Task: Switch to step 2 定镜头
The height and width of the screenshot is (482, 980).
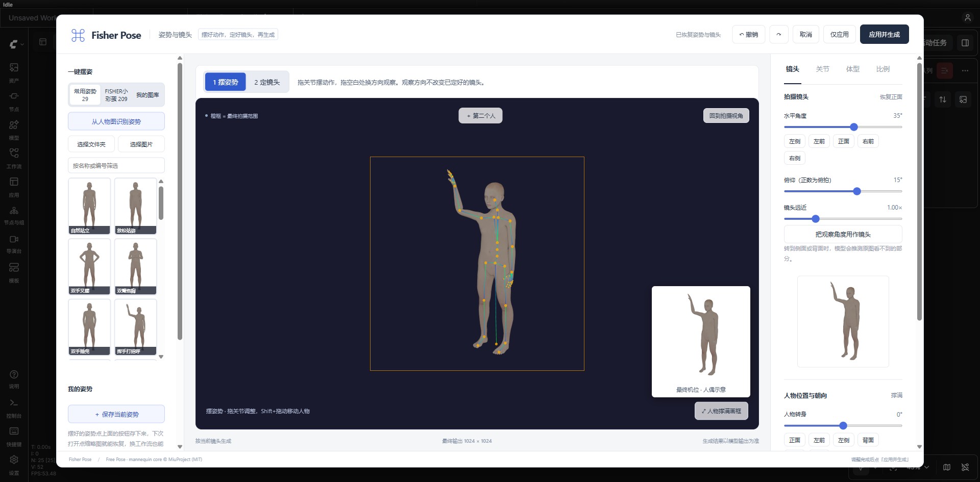Action: click(x=267, y=82)
